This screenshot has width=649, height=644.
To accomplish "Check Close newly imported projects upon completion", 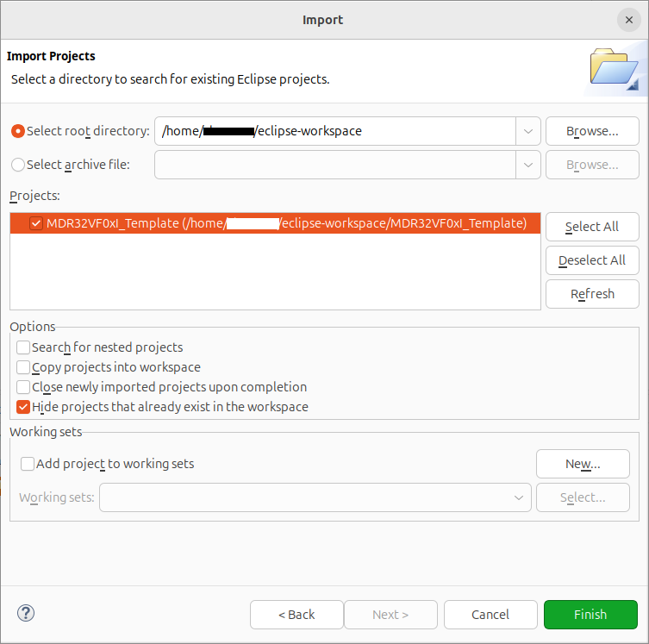I will (23, 387).
